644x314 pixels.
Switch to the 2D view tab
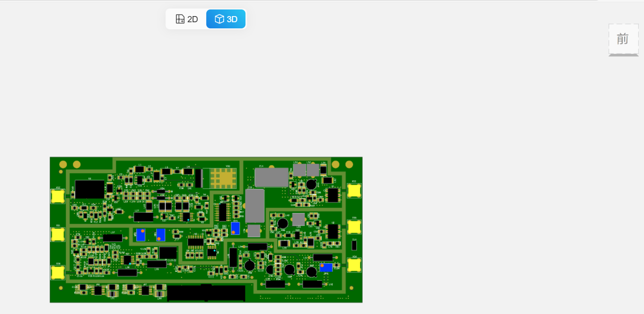pos(187,19)
